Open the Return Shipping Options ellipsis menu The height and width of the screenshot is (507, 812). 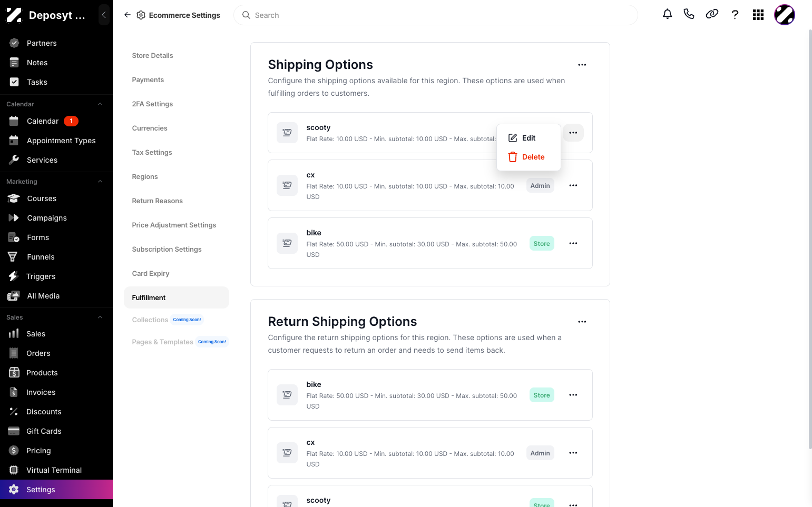pyautogui.click(x=582, y=322)
